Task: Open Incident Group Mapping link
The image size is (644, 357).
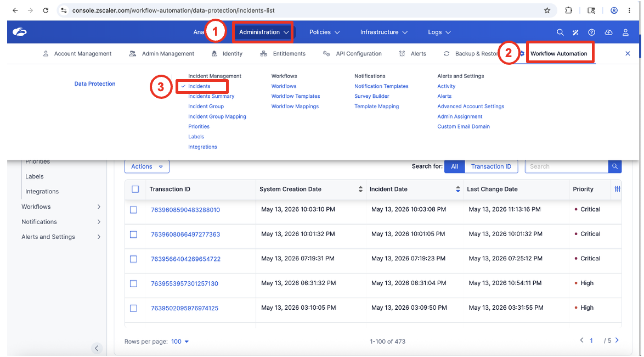Action: [x=217, y=116]
